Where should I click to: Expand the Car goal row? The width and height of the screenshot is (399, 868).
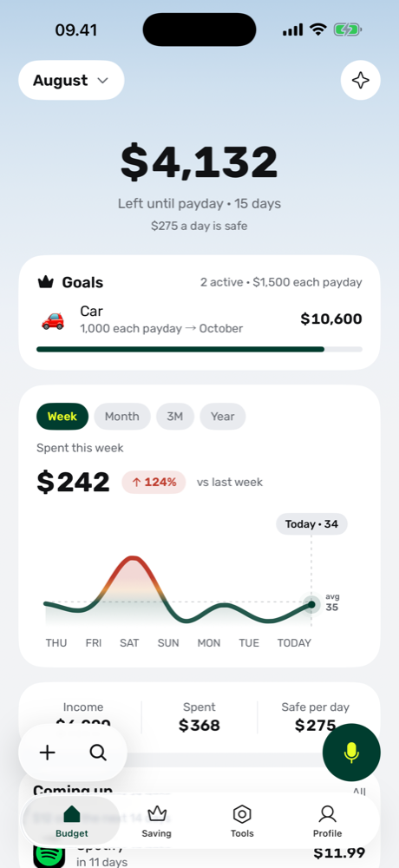click(199, 319)
